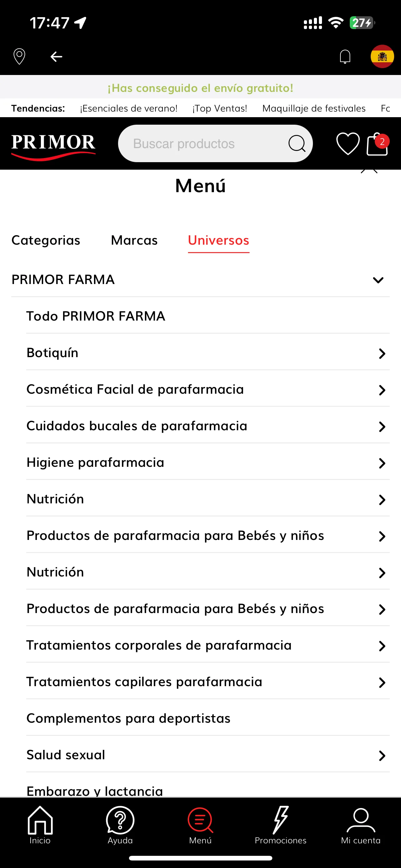Tap the location pin icon

[19, 56]
